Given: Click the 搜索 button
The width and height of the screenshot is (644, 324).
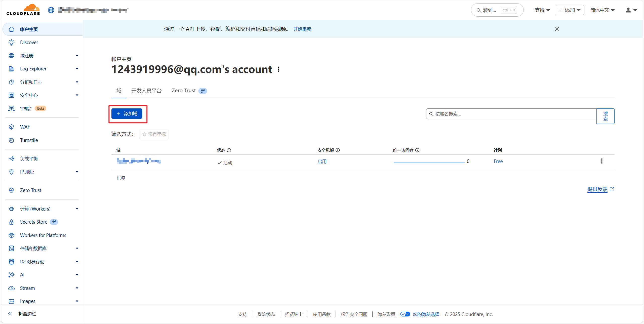Looking at the screenshot, I should [x=605, y=116].
